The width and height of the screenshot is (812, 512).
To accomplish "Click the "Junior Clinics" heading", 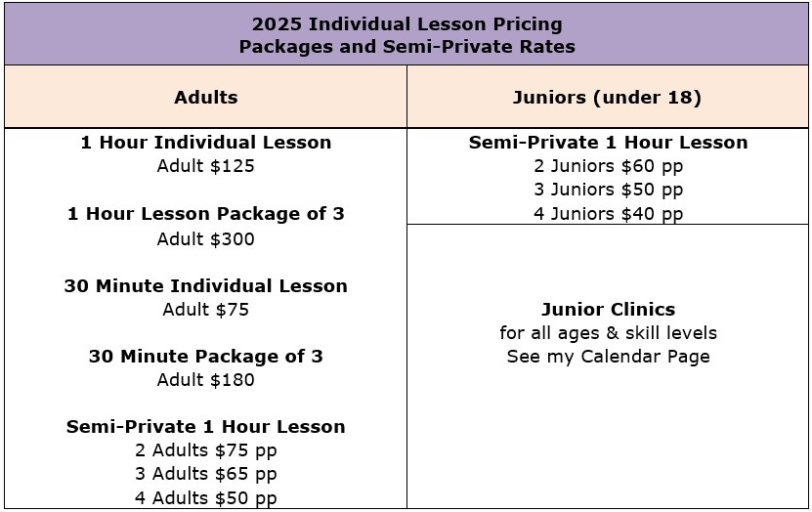I will click(x=608, y=310).
